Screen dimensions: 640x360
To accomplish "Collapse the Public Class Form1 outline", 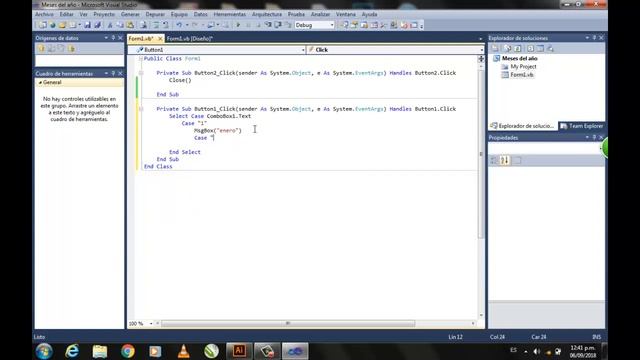I will 141,59.
